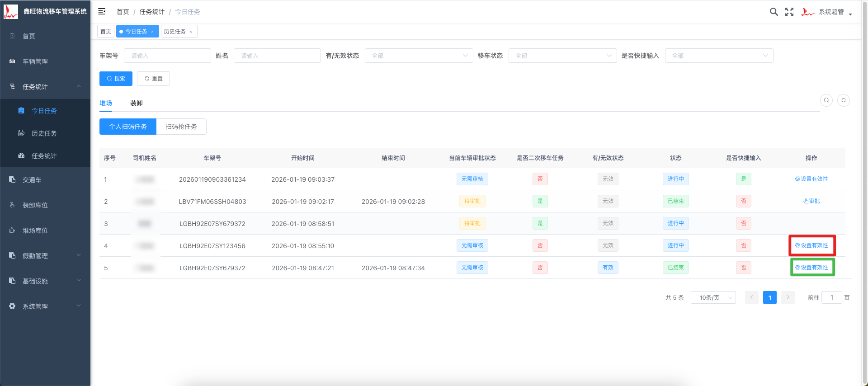The width and height of the screenshot is (868, 386).
Task: Open 是否快捷输入 filter dropdown
Action: click(719, 56)
